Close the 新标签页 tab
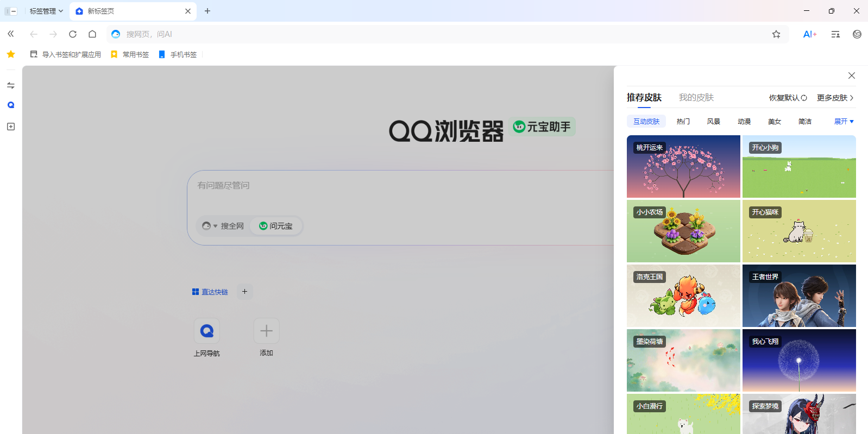868x434 pixels. (188, 11)
